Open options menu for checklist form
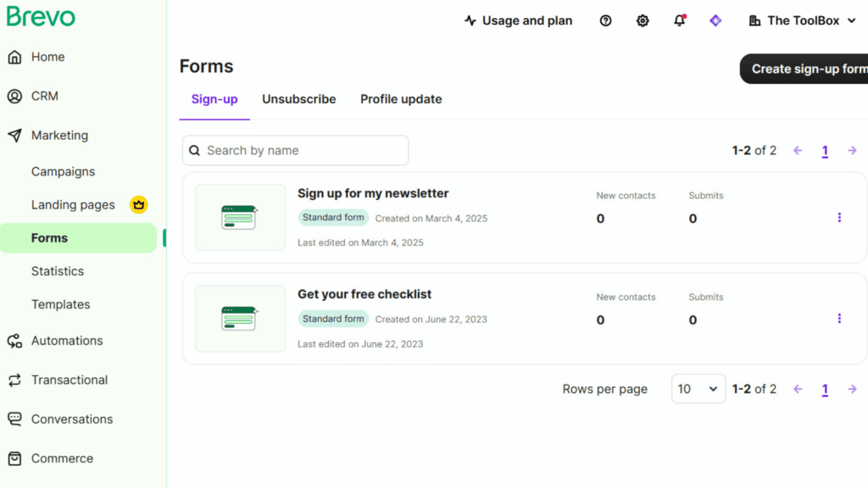 coord(839,319)
